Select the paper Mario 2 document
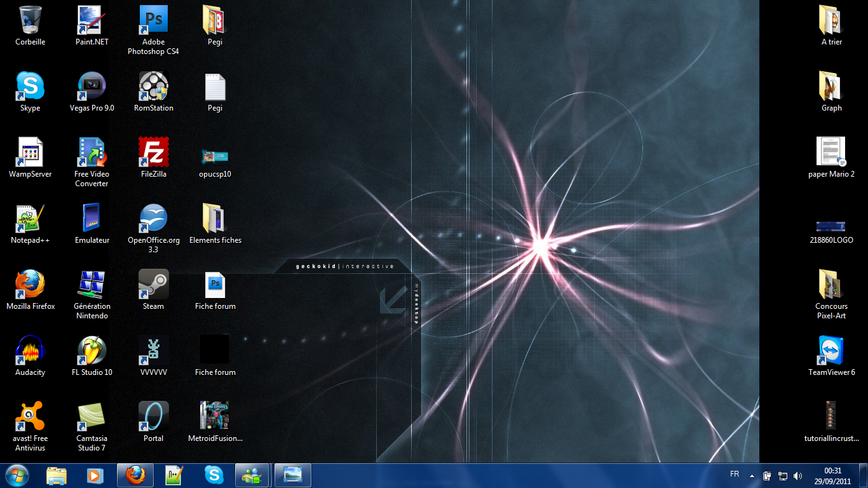Screen dimensions: 868x488 831,152
